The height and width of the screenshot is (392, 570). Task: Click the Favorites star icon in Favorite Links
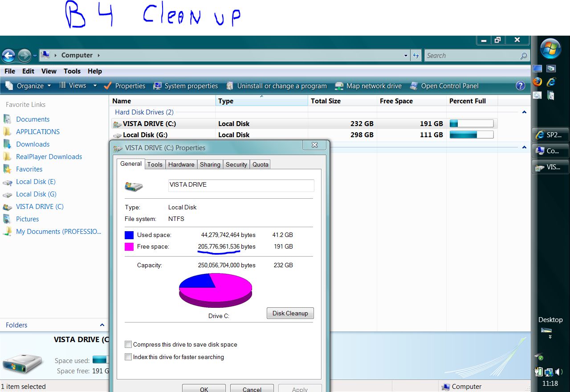[x=7, y=169]
